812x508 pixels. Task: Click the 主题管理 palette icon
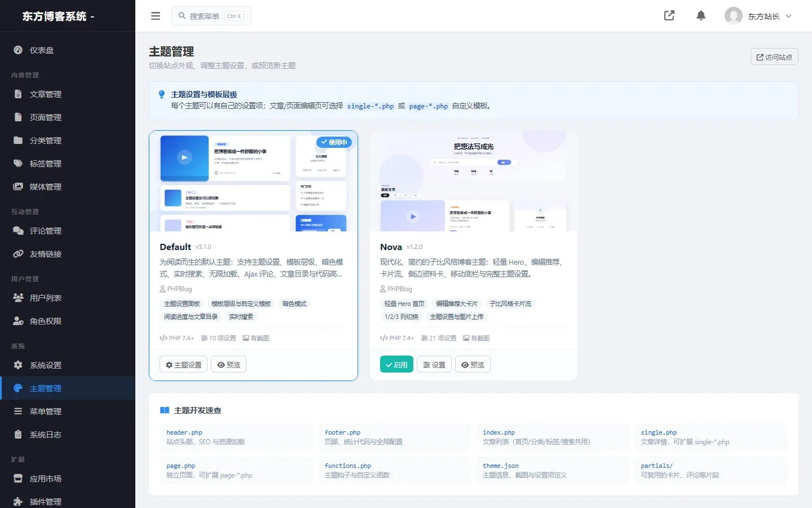click(x=18, y=388)
